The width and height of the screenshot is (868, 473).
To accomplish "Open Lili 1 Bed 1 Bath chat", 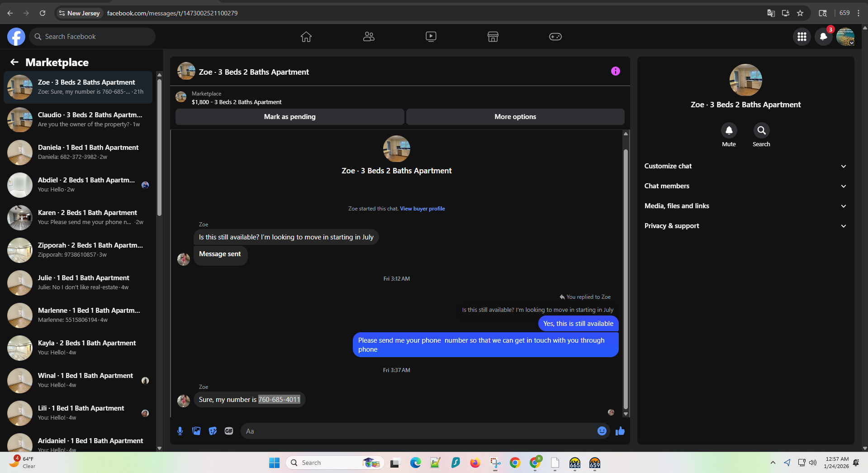I will tap(78, 413).
